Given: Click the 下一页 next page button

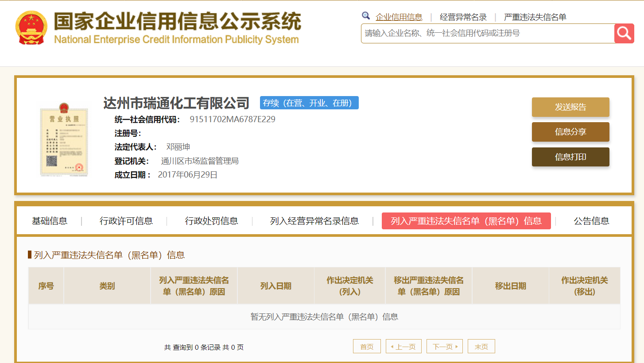Looking at the screenshot, I should [x=444, y=347].
